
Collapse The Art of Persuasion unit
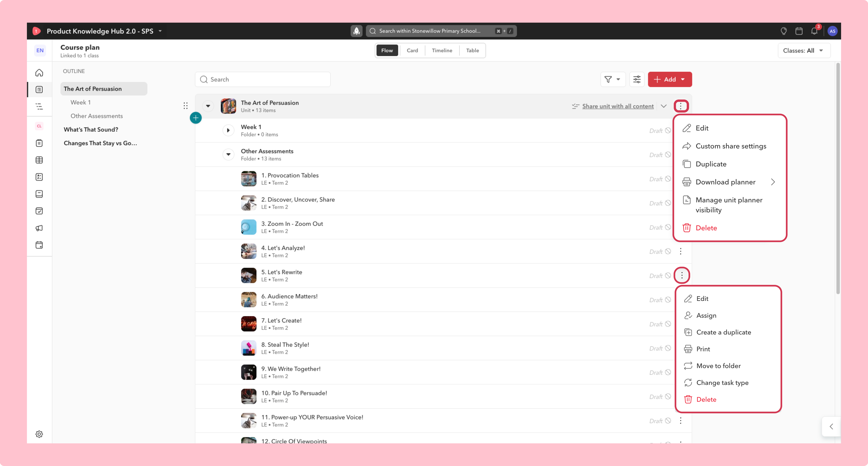(208, 106)
